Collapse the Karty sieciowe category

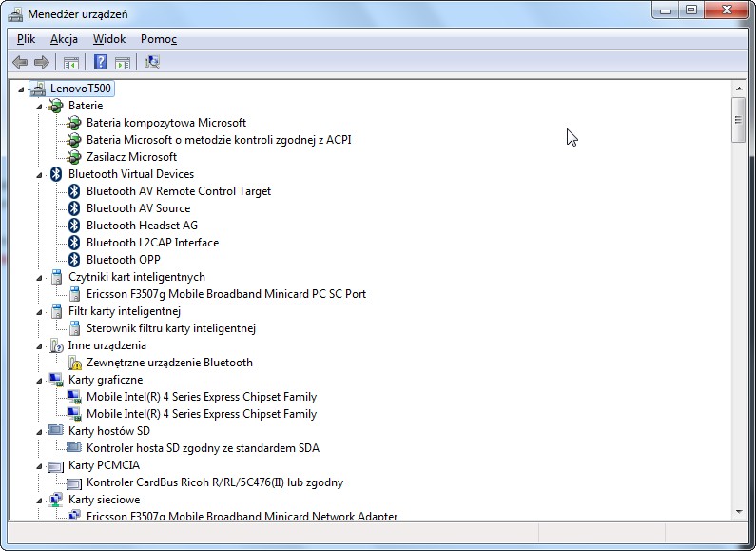[x=40, y=501]
